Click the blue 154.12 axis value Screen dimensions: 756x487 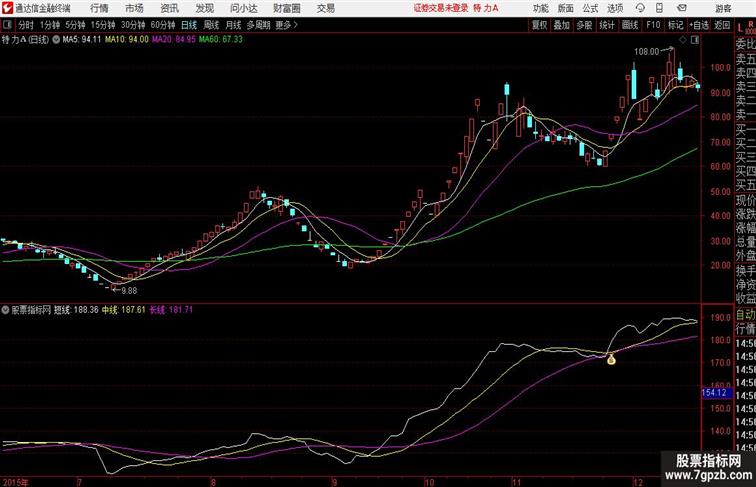click(716, 392)
